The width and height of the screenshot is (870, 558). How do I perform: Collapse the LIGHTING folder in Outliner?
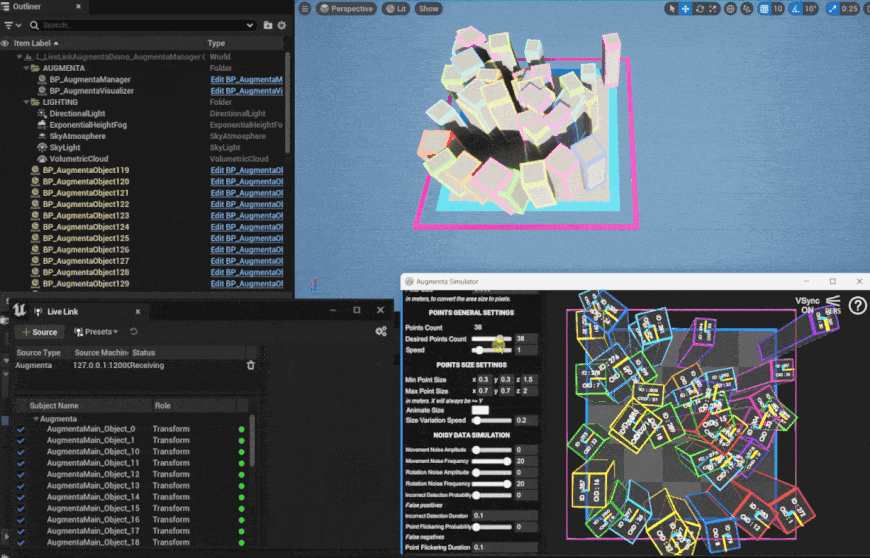pos(26,102)
